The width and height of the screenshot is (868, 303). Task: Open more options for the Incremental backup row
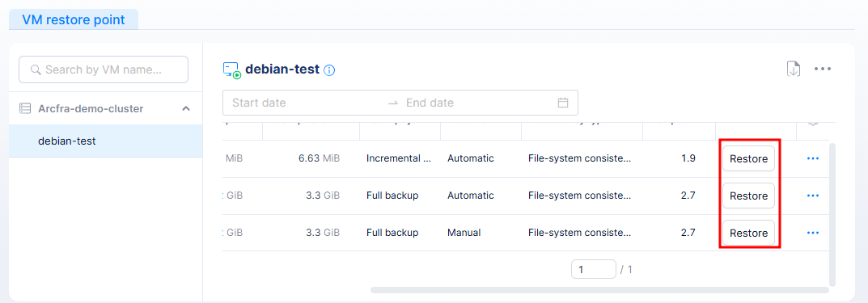click(x=813, y=158)
